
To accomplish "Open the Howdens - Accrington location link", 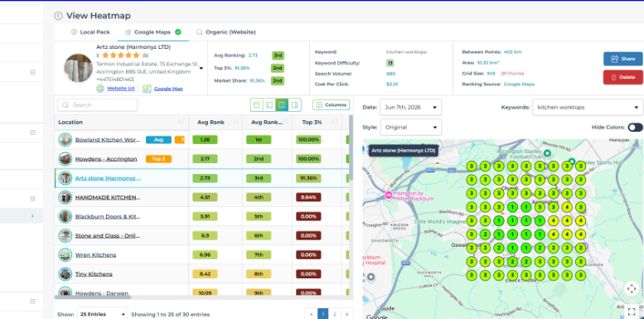I will [x=106, y=159].
